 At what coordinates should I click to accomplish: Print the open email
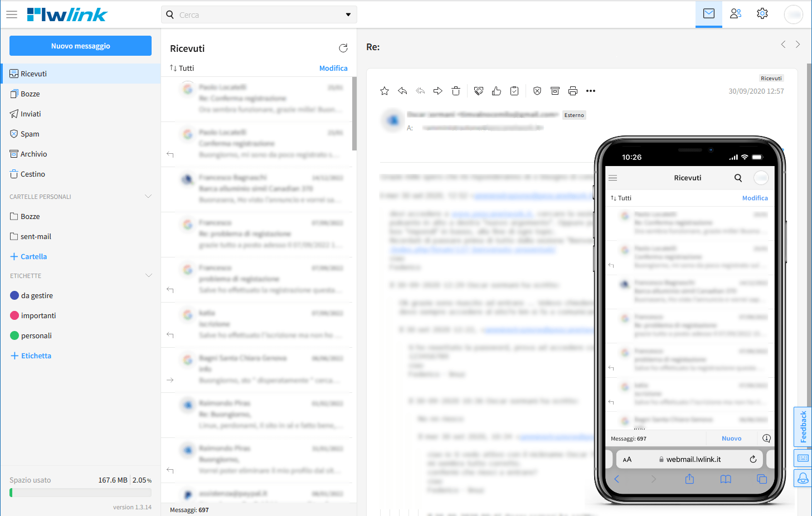573,91
